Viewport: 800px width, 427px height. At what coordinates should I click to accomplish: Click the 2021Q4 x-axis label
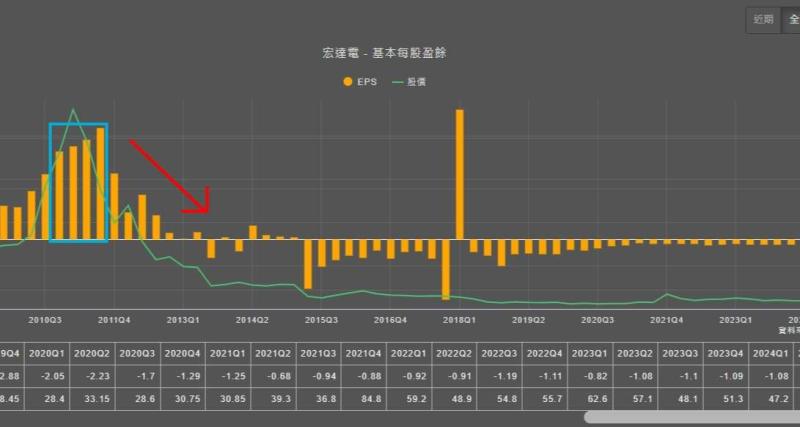(667, 320)
